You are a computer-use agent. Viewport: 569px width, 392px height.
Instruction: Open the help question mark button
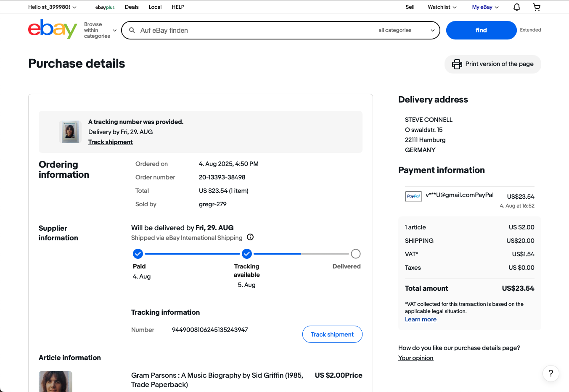[551, 373]
